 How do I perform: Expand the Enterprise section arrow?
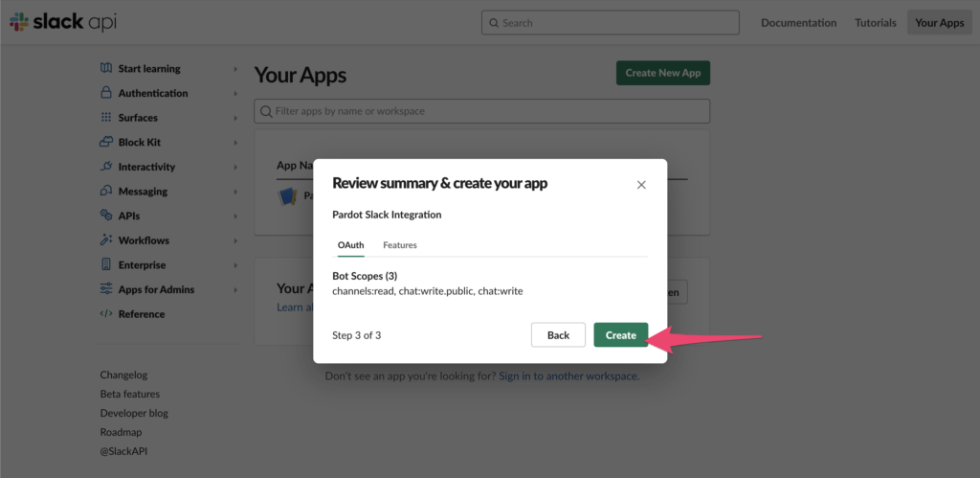(x=235, y=265)
